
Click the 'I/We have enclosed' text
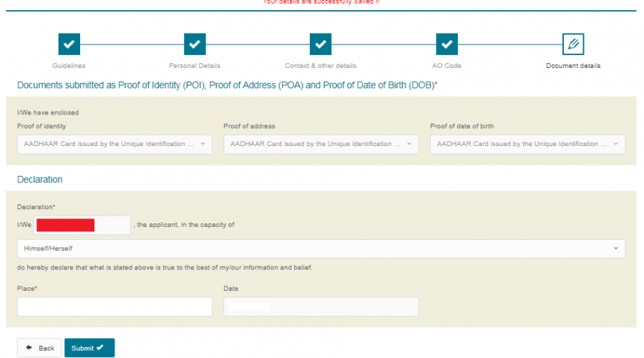[48, 112]
